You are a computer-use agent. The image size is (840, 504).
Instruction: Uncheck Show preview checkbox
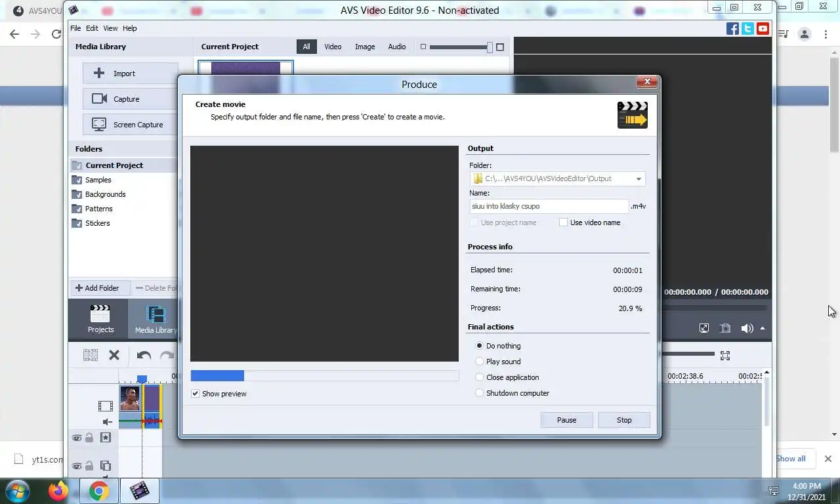[195, 394]
